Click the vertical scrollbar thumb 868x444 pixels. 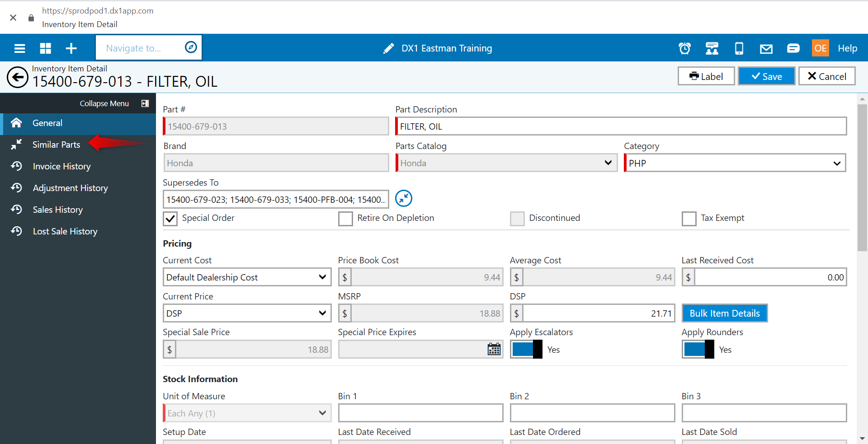862,178
